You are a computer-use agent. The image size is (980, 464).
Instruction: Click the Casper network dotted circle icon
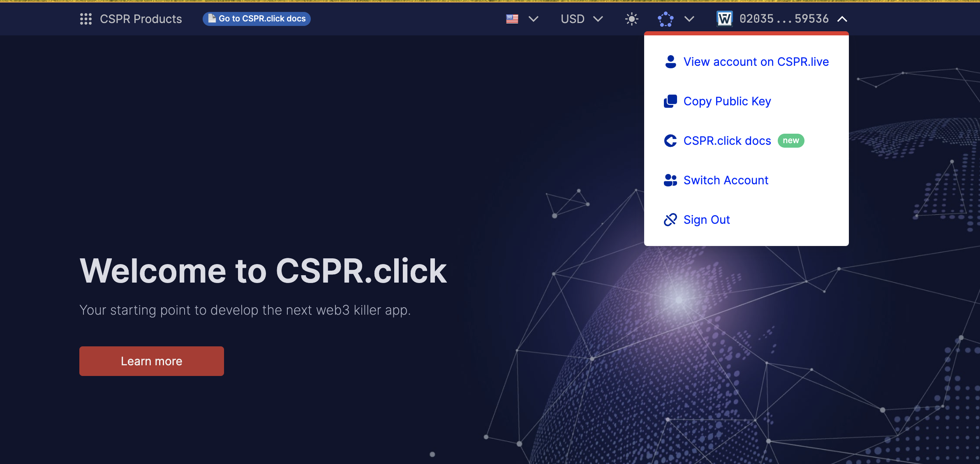coord(666,19)
